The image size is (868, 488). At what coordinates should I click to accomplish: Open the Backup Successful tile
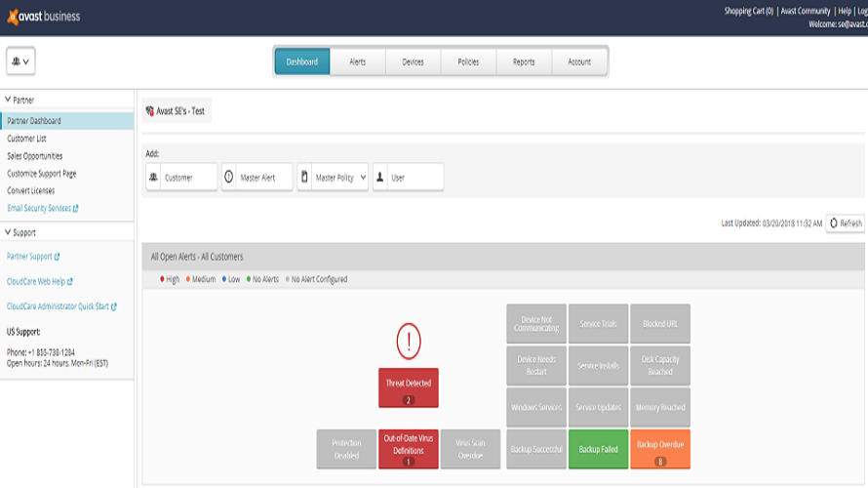pos(536,449)
